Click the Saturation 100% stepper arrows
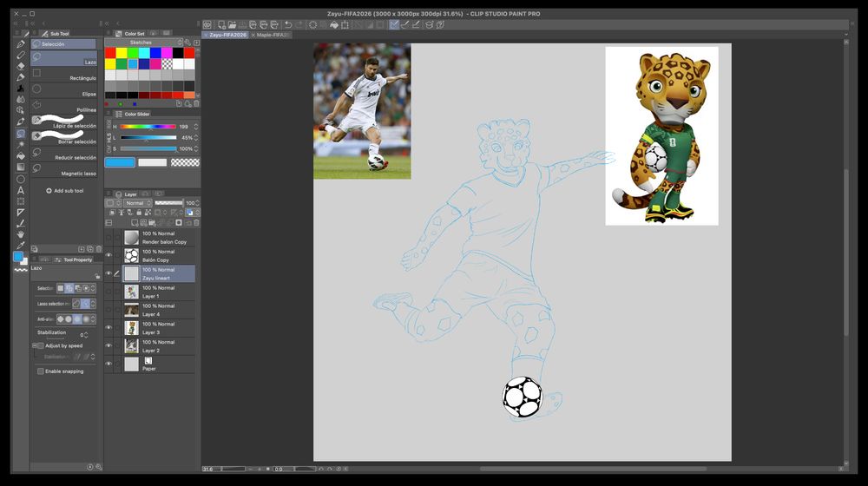The height and width of the screenshot is (486, 868). coord(196,149)
